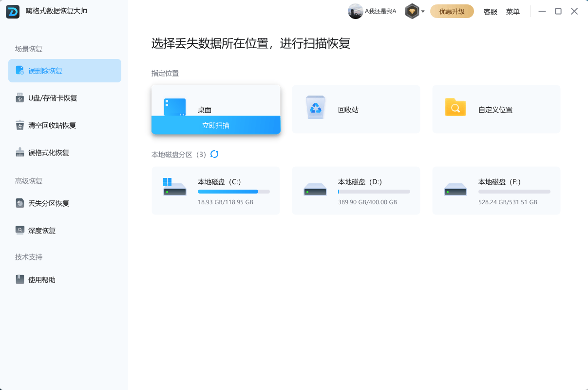Open 使用帮助 page

coord(65,280)
